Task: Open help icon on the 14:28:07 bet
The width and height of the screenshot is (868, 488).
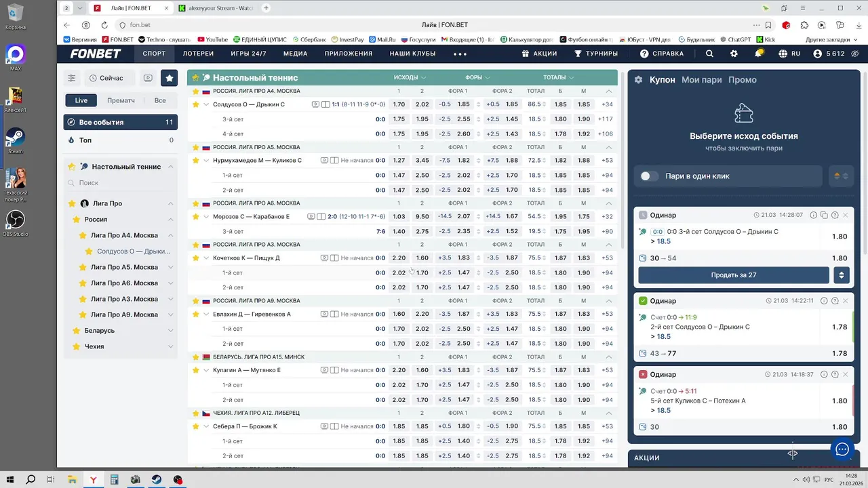Action: [x=835, y=215]
